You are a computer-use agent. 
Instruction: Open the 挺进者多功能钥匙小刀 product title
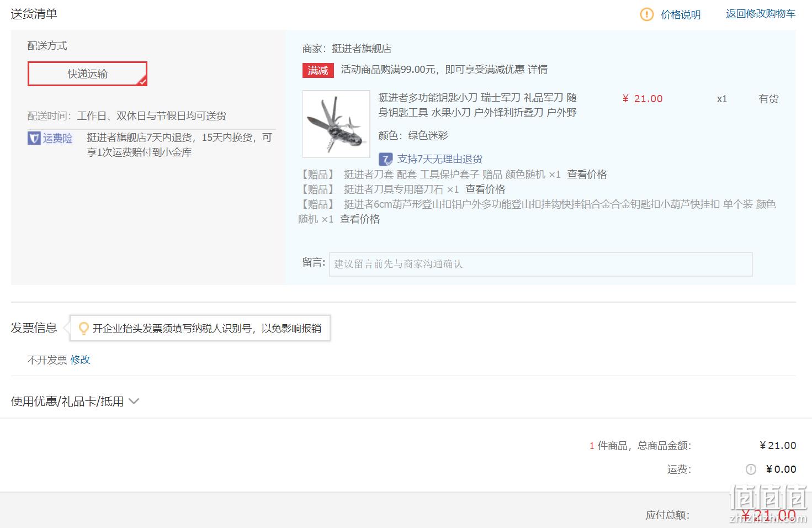point(477,105)
